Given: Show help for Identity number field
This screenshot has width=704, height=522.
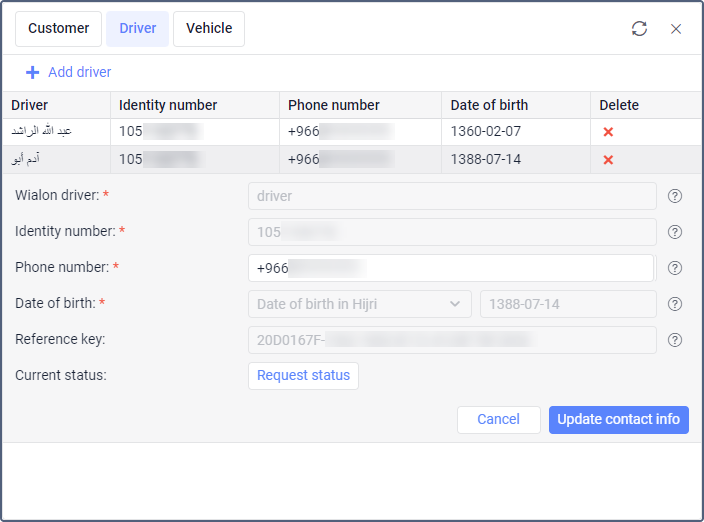Looking at the screenshot, I should tap(675, 232).
